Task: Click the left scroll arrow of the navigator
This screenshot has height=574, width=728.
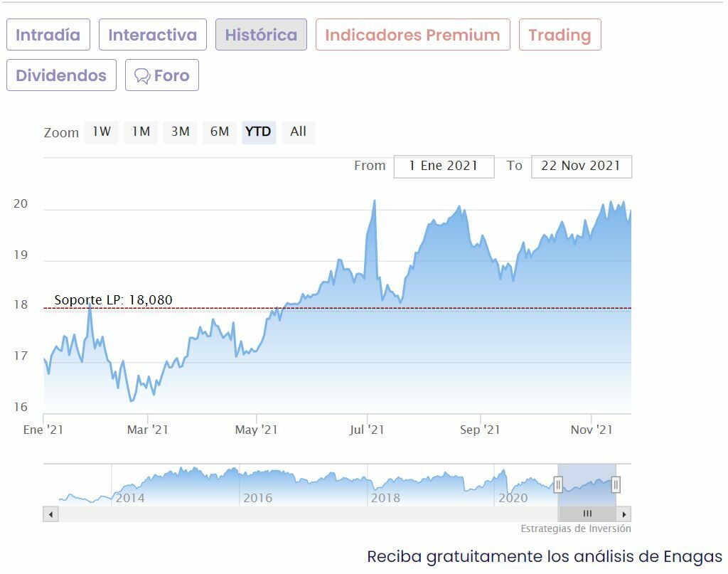Action: click(x=50, y=514)
